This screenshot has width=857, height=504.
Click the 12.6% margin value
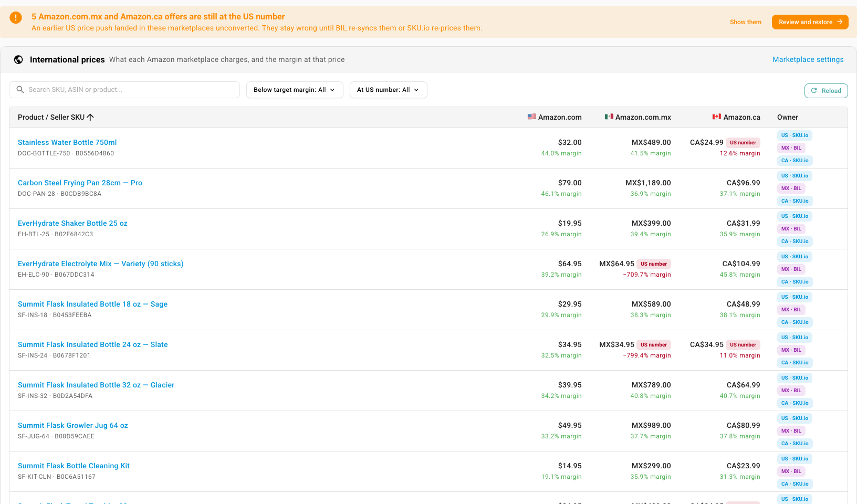click(740, 153)
